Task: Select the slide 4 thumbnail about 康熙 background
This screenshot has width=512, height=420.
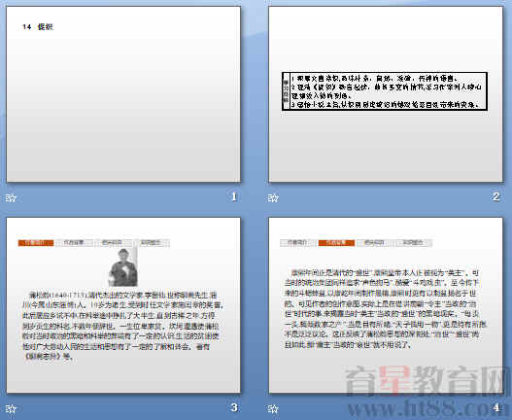Action: [x=386, y=305]
